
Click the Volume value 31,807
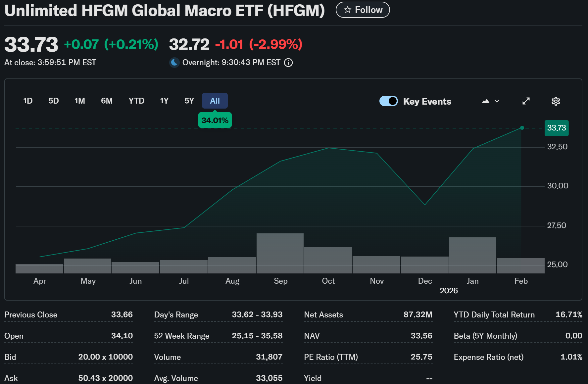(269, 357)
